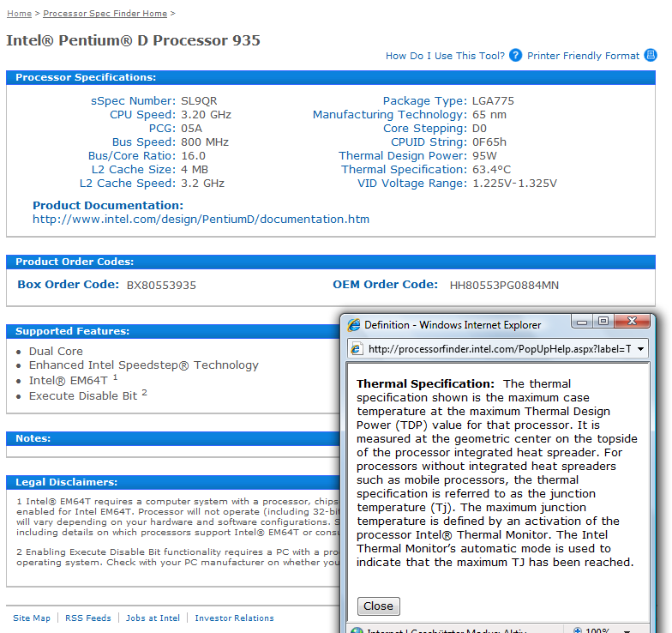Click the globe icon in popup status bar
Screen dimensions: 672x633
click(357, 630)
